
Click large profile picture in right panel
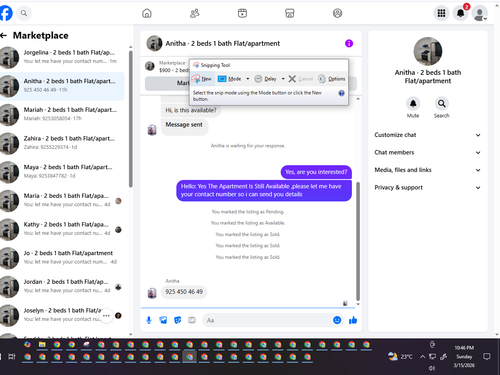click(x=428, y=51)
